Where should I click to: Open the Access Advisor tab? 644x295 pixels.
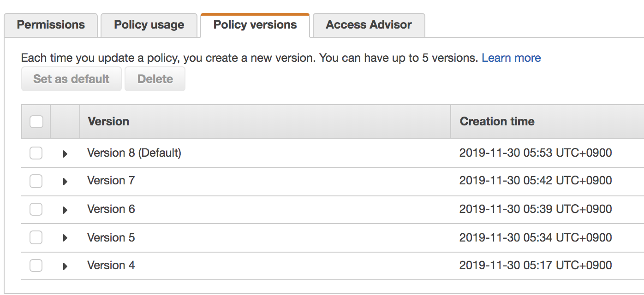[369, 25]
